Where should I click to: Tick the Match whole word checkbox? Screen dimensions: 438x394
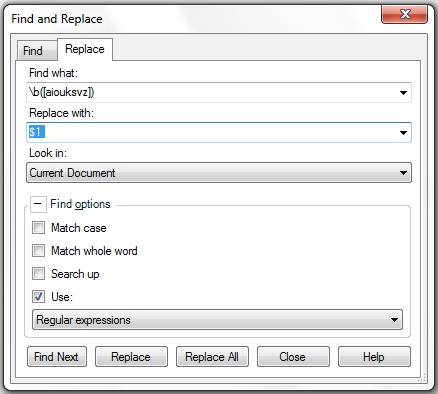point(38,251)
